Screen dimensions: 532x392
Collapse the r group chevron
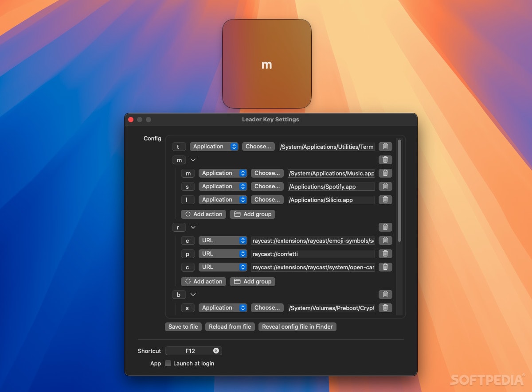click(x=193, y=227)
